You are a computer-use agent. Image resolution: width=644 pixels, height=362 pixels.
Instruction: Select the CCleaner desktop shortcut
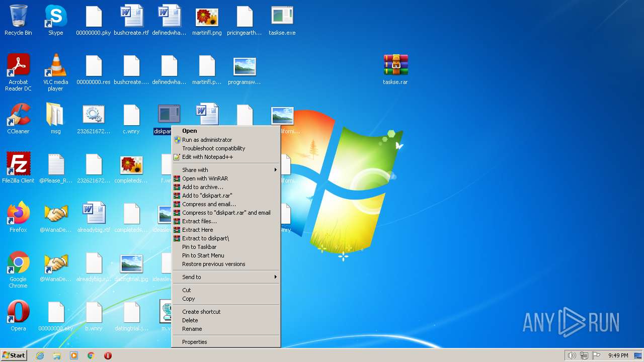tap(18, 119)
